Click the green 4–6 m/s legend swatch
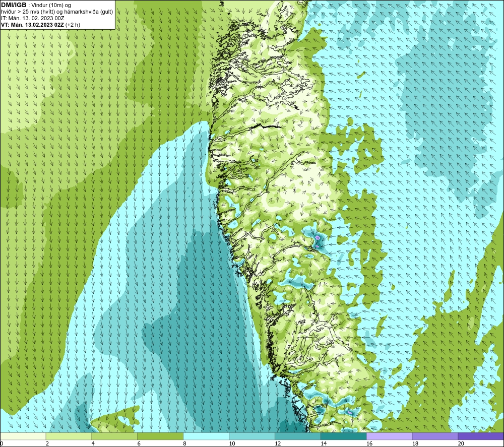Viewport: 504px width, 447px height. (114, 436)
